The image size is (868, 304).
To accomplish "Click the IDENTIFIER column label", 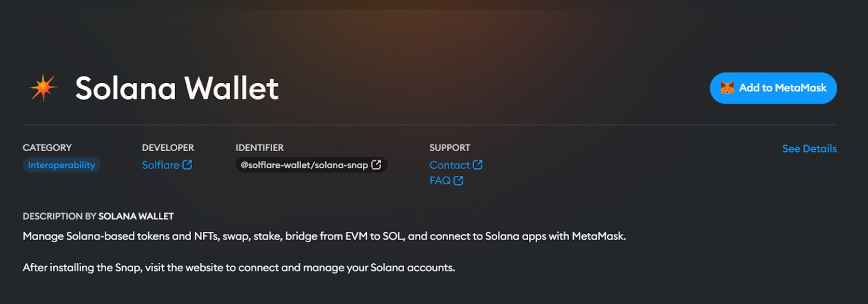I will click(x=259, y=147).
